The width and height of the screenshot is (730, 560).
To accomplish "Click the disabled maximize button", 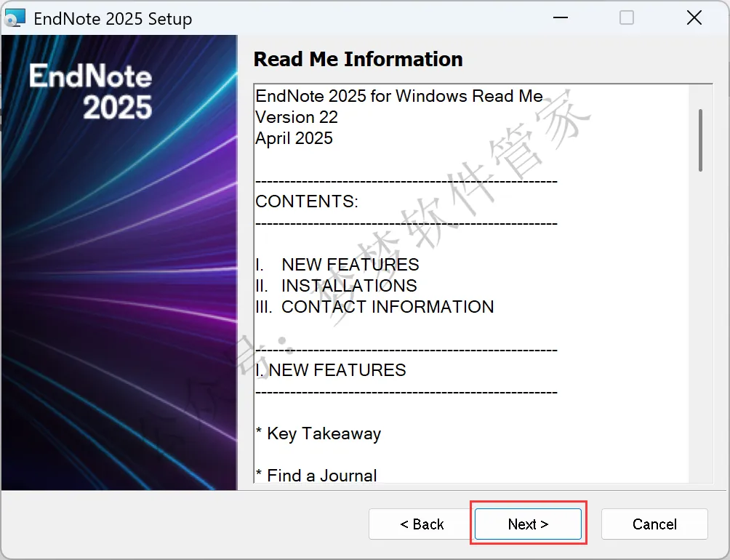I will tap(627, 17).
